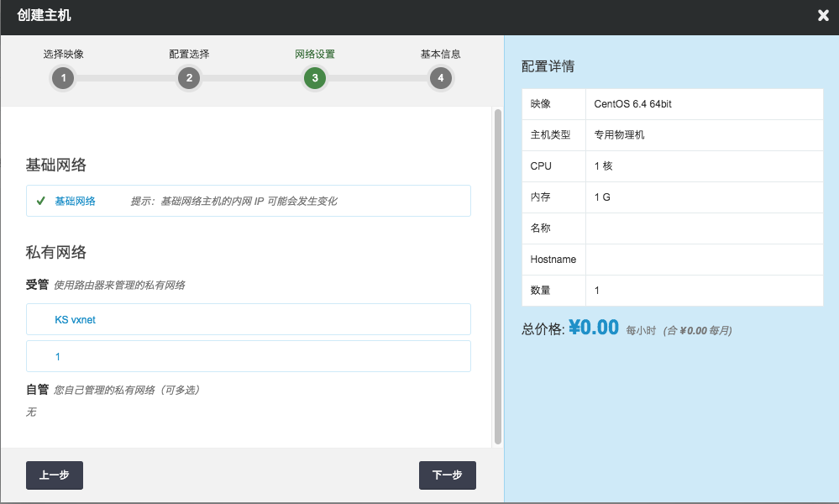The image size is (839, 504).
Task: Click the CentOS 6.4 64bit image value
Action: pyautogui.click(x=632, y=104)
